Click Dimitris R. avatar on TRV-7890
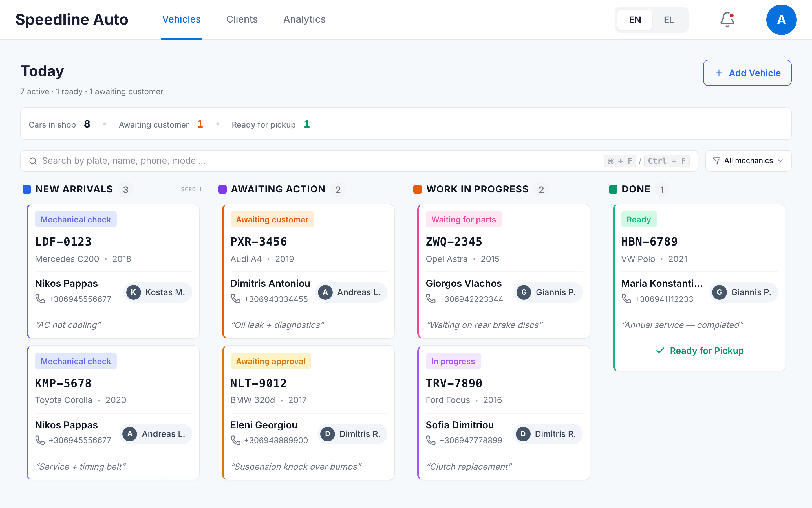The image size is (812, 508). tap(523, 434)
